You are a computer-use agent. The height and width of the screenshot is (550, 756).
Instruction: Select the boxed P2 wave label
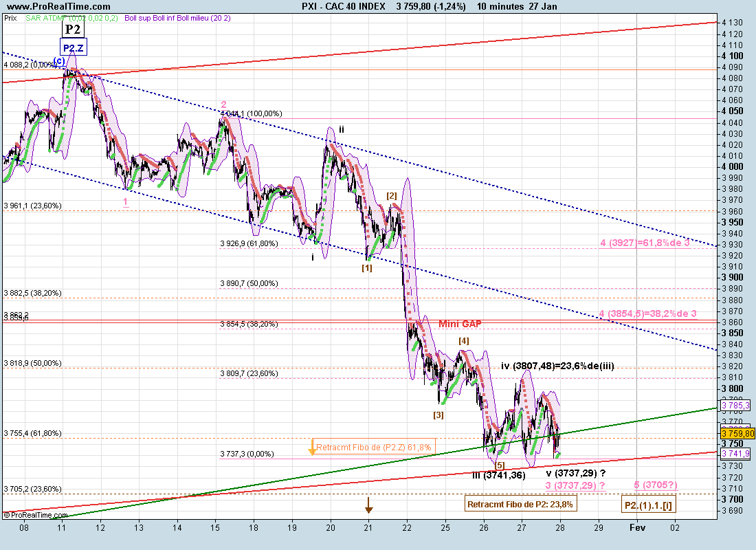click(73, 29)
